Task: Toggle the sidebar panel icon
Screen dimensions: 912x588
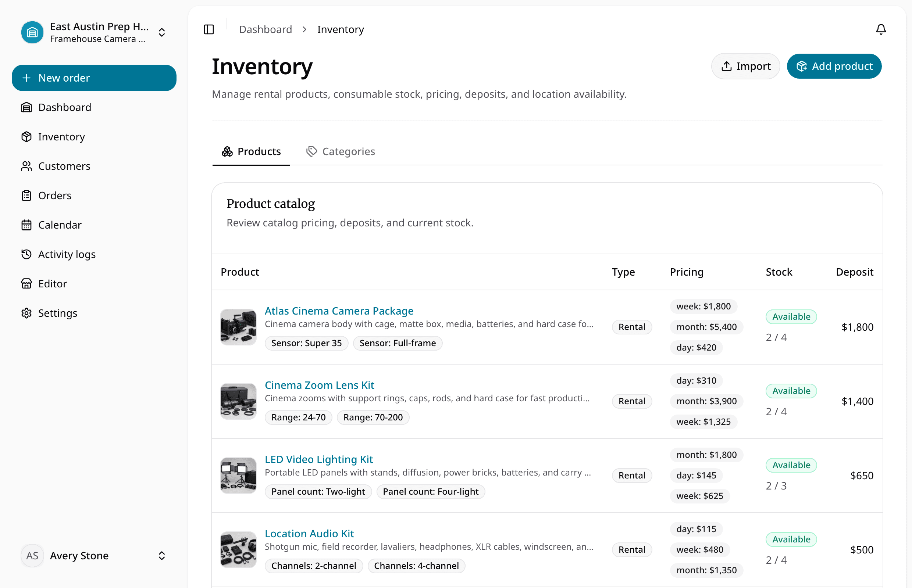Action: pyautogui.click(x=209, y=29)
